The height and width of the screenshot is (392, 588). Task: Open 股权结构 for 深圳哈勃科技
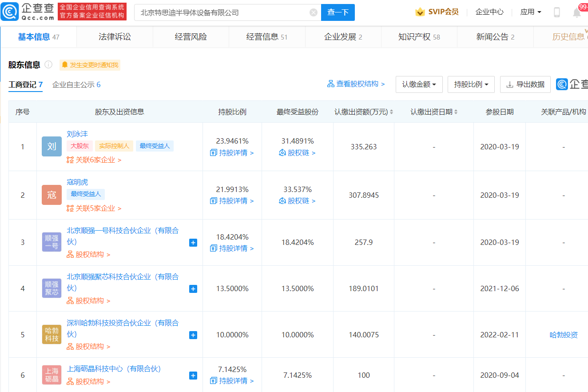(x=88, y=347)
